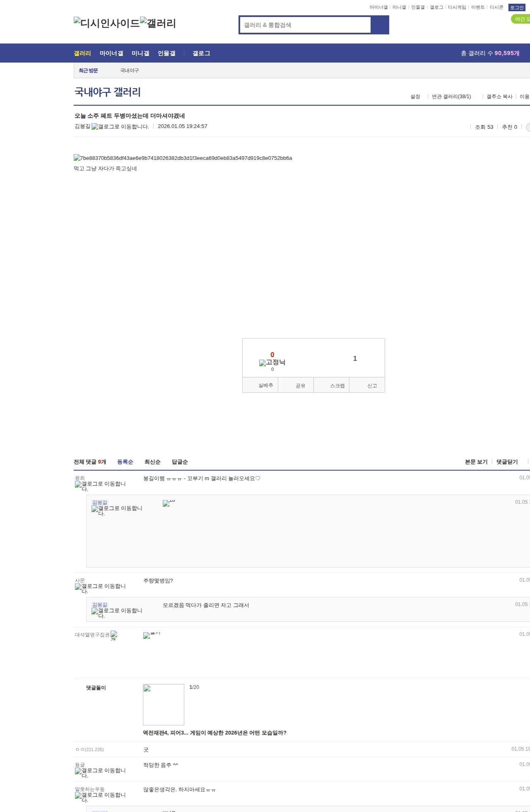Click the nickname 둥글
Image resolution: width=530 pixels, height=812 pixels.
tap(80, 765)
